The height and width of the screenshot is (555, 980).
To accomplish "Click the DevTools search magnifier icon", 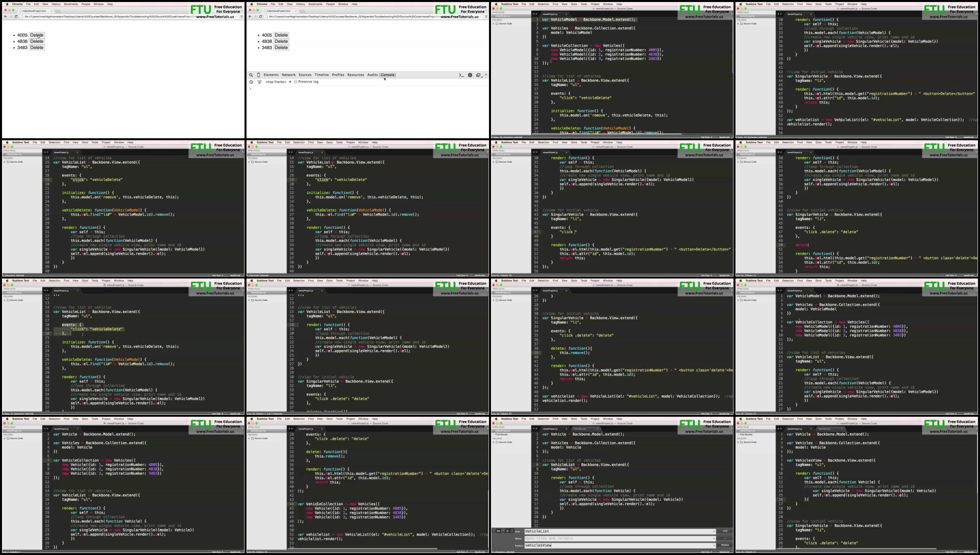I will click(251, 75).
